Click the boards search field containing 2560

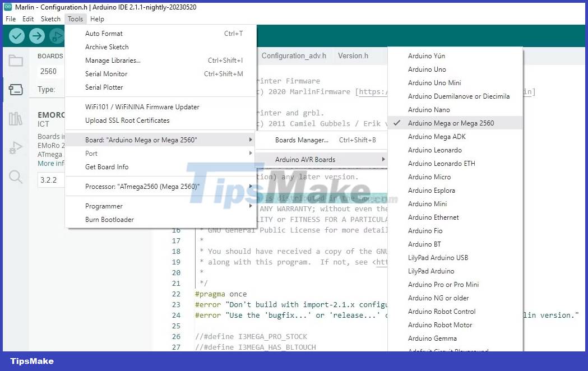(x=50, y=72)
